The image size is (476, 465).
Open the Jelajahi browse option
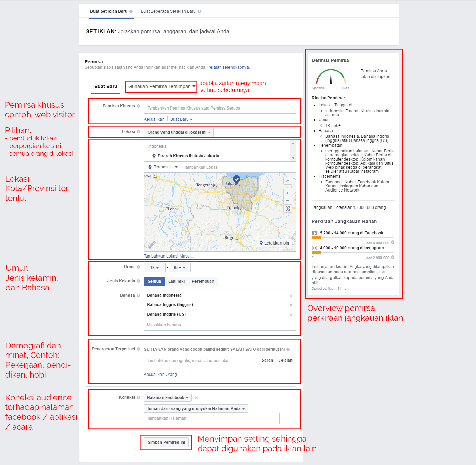pos(286,360)
